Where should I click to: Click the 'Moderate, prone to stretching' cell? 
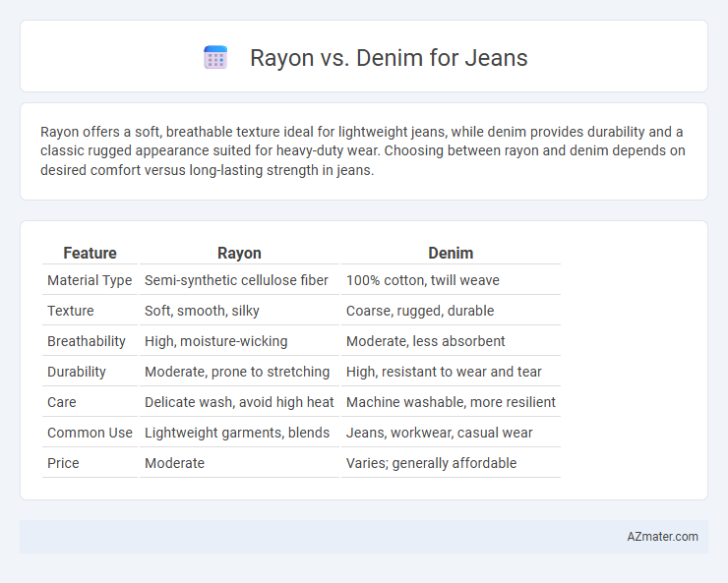(240, 372)
